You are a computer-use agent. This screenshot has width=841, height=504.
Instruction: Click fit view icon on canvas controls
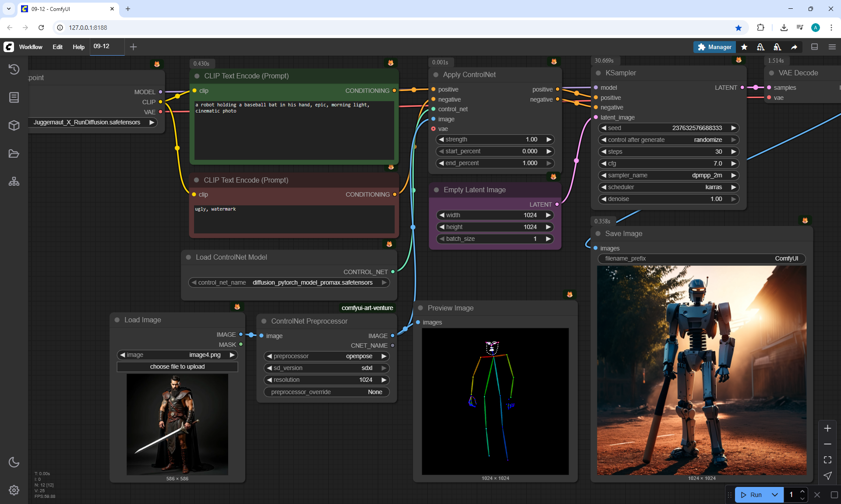[x=827, y=460]
